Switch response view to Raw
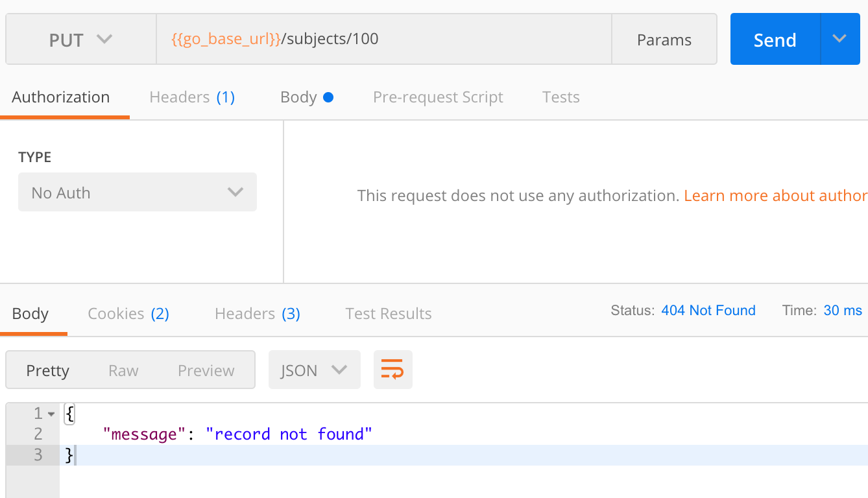868x498 pixels. 123,370
